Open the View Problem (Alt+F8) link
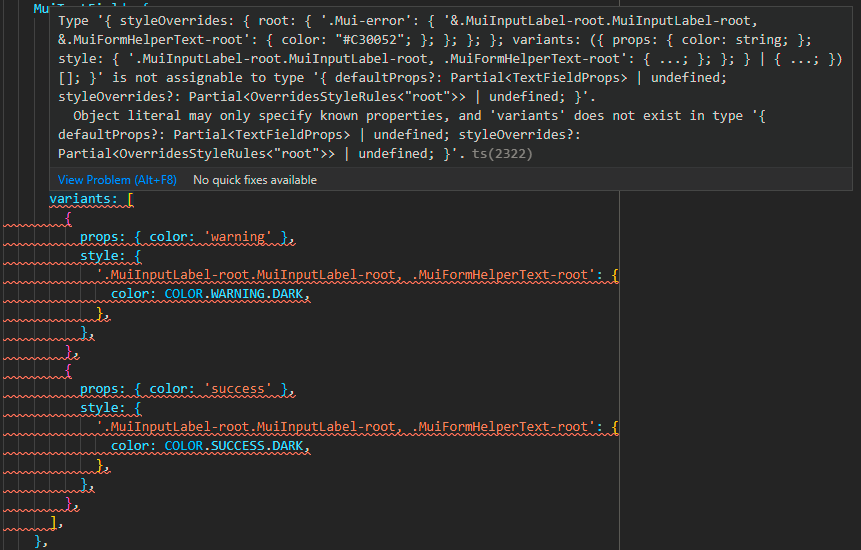The image size is (861, 550). click(x=117, y=180)
